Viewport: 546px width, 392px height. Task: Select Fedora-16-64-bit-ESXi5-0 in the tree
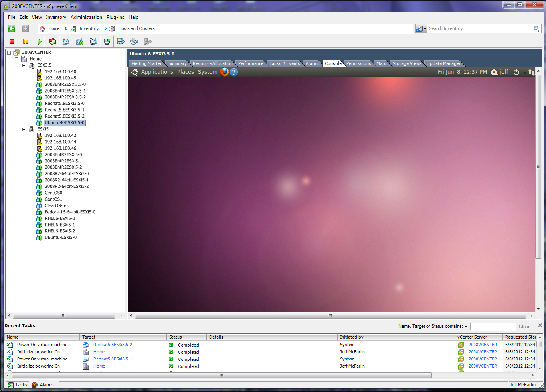click(x=70, y=212)
